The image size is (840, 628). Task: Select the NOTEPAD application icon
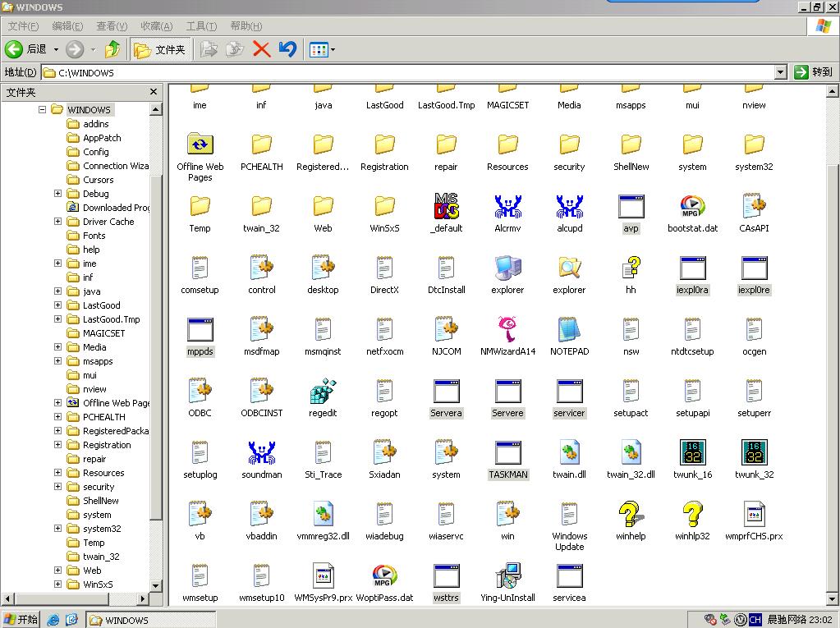[x=569, y=331]
